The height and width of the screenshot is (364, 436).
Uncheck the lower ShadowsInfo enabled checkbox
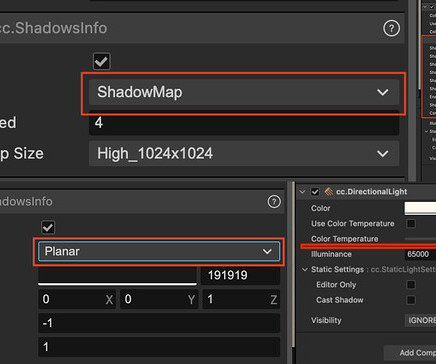point(48,228)
